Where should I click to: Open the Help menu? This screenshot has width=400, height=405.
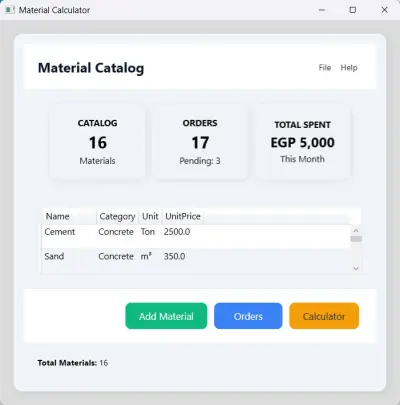point(349,68)
